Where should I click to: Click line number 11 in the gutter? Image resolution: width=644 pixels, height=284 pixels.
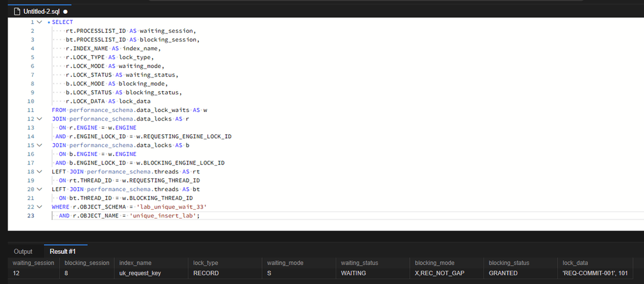[x=31, y=110]
